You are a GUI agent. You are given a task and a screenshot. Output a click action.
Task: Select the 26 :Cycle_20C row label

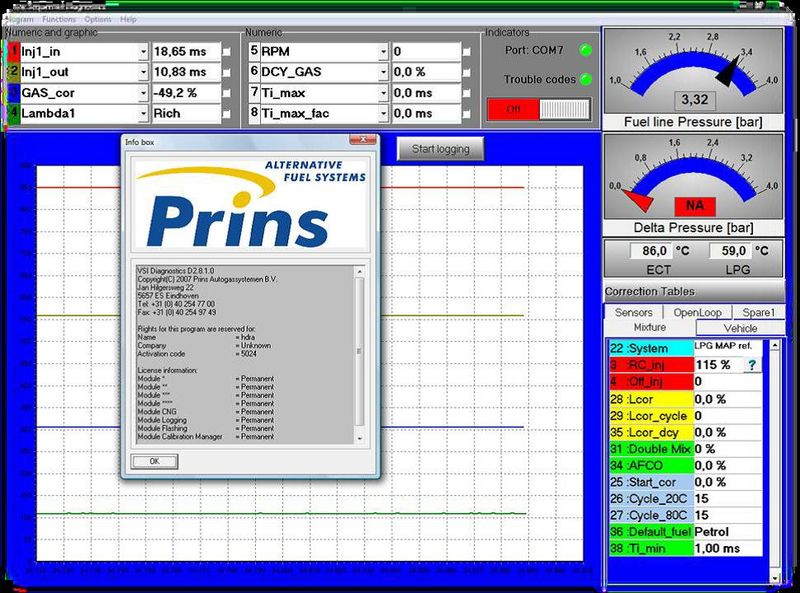pyautogui.click(x=651, y=499)
